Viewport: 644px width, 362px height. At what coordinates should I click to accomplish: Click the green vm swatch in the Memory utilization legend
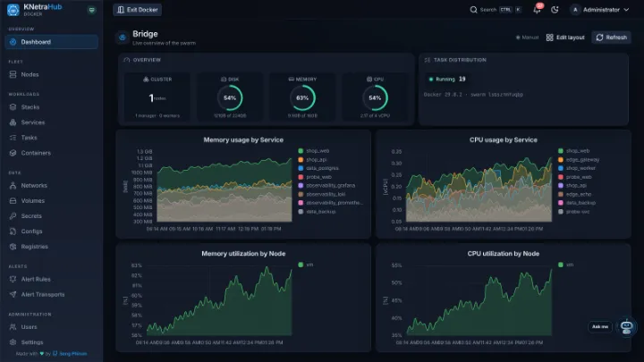pos(301,265)
